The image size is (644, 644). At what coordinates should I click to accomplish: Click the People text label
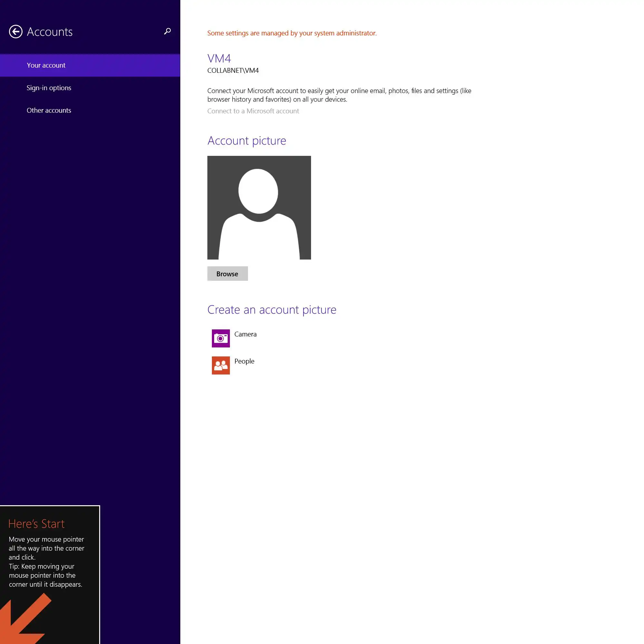click(244, 361)
